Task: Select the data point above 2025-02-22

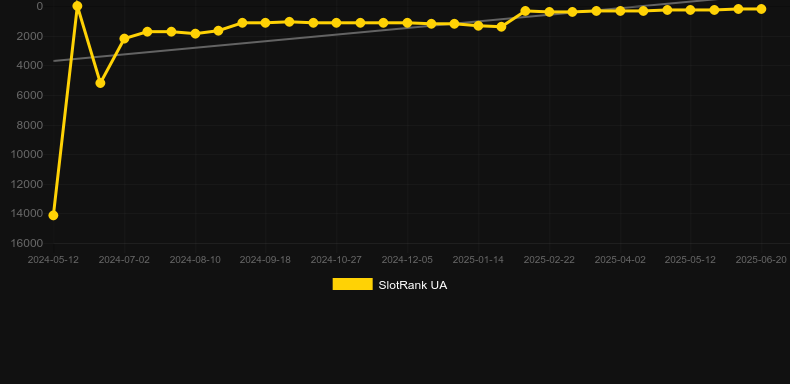Action: pos(549,12)
